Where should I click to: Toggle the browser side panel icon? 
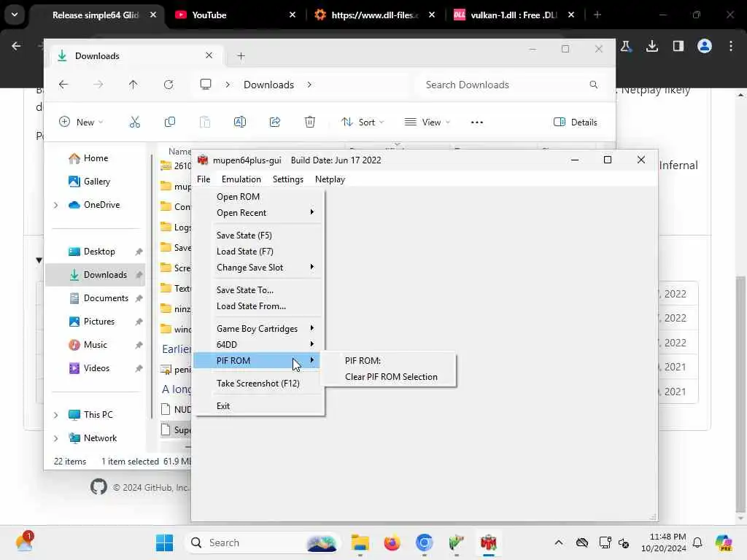click(x=678, y=46)
